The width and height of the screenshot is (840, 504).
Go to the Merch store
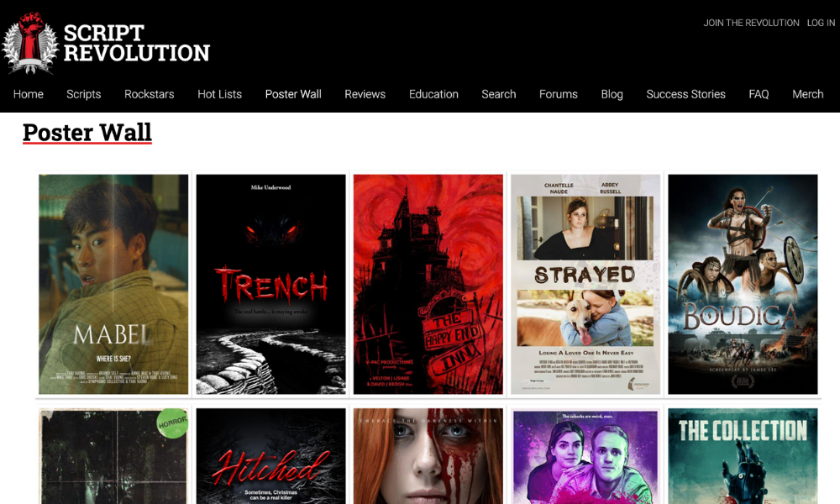pos(808,94)
